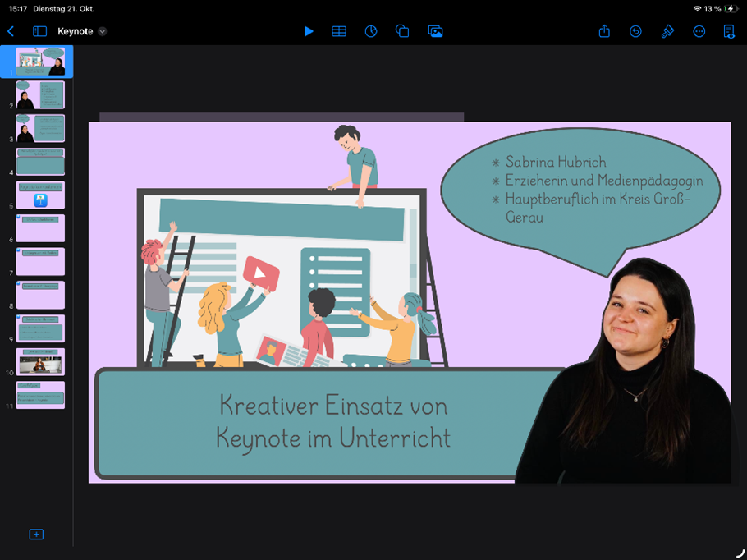Play the slideshow presentation
Viewport: 747px width, 560px height.
pos(309,31)
